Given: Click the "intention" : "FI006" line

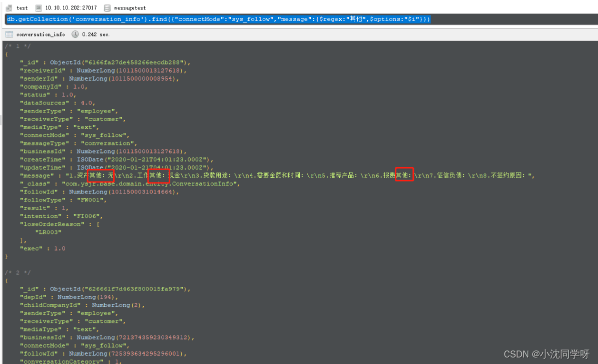Looking at the screenshot, I should coord(62,216).
